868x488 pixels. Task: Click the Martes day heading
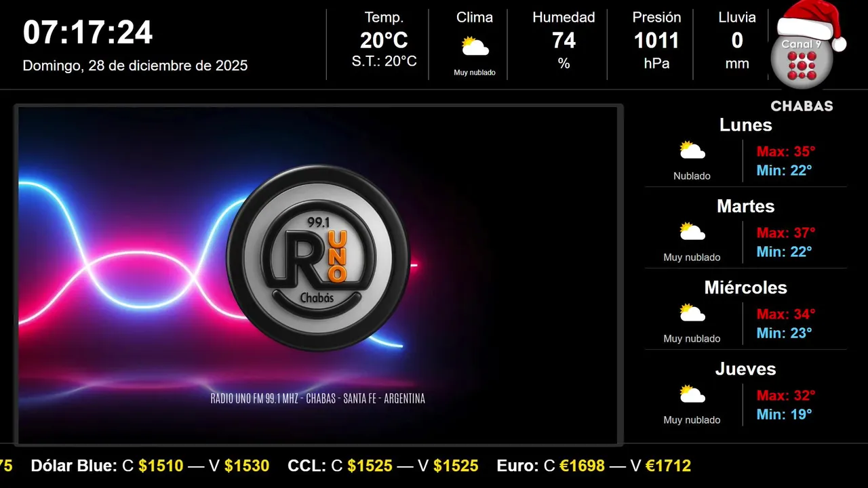745,206
